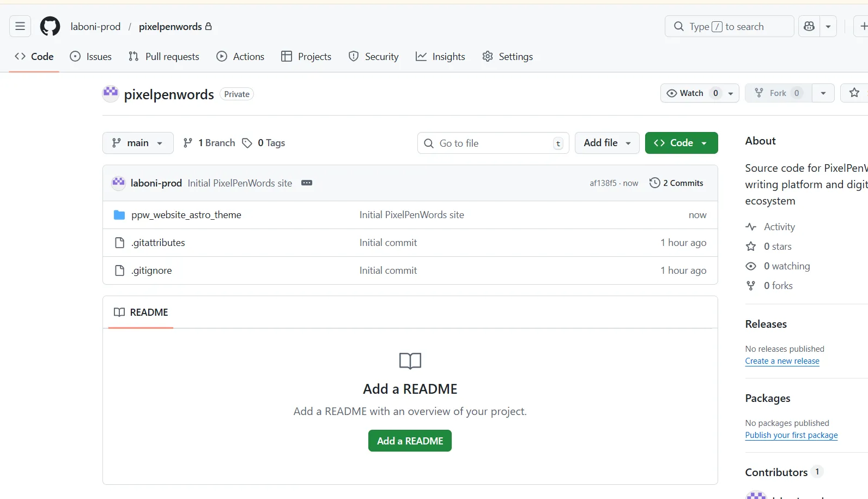The width and height of the screenshot is (868, 499).
Task: Open commit hash af138f5
Action: pyautogui.click(x=603, y=183)
